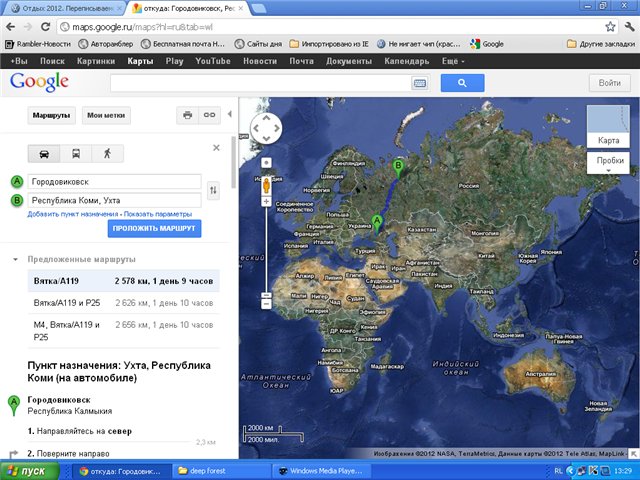
Task: Open Почта in Google bar
Action: 301,61
